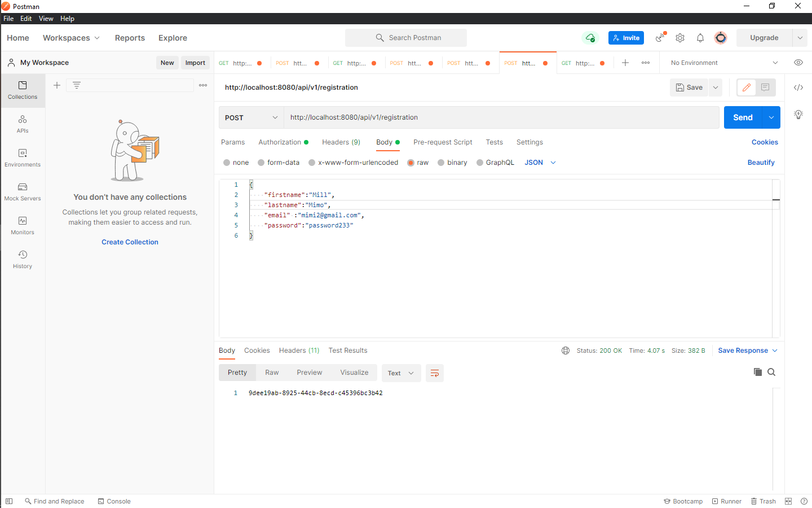Click the comment mode icon

coord(765,87)
